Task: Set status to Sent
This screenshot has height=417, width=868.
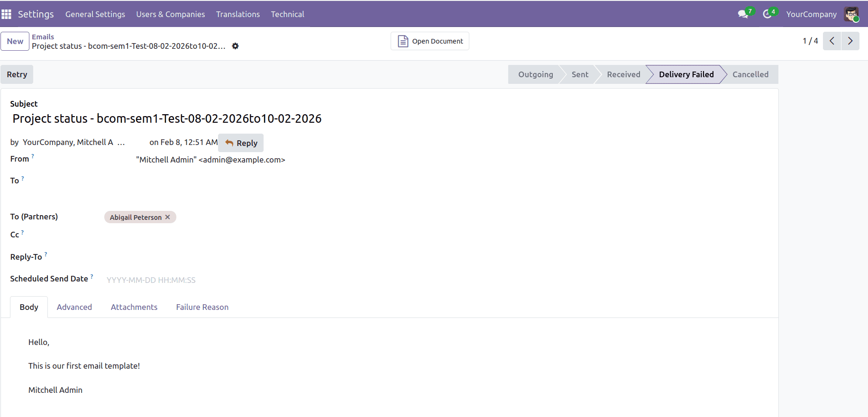Action: pyautogui.click(x=580, y=74)
